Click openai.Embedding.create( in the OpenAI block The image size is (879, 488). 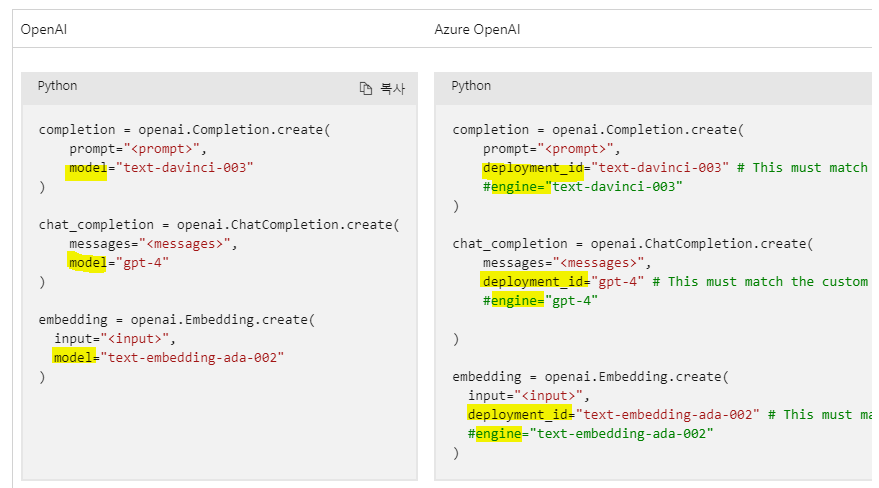click(x=223, y=319)
